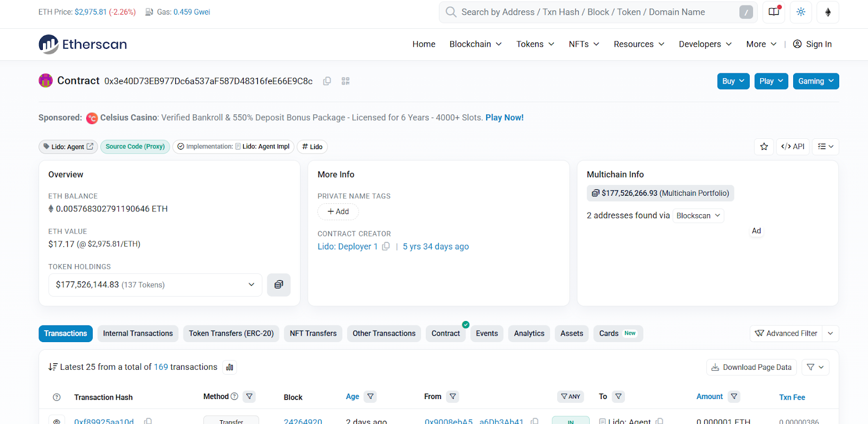
Task: Click the help icon left of Transaction Hash
Action: pyautogui.click(x=56, y=397)
